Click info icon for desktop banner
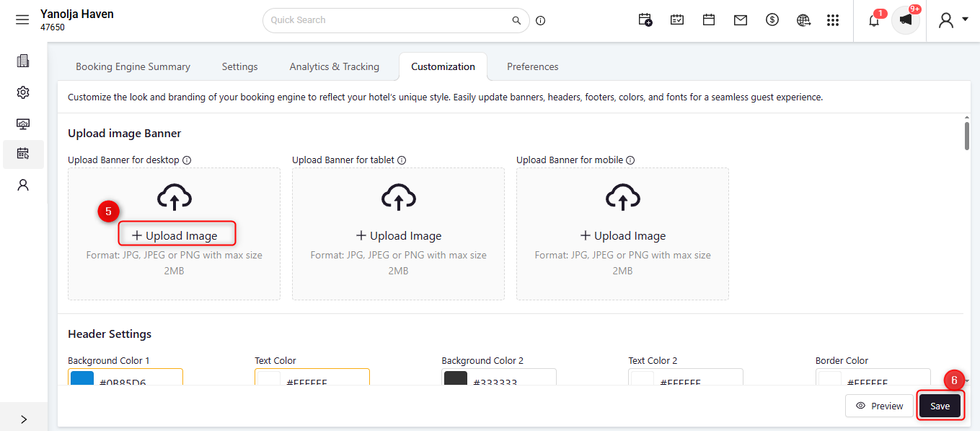This screenshot has height=431, width=980. (x=187, y=160)
